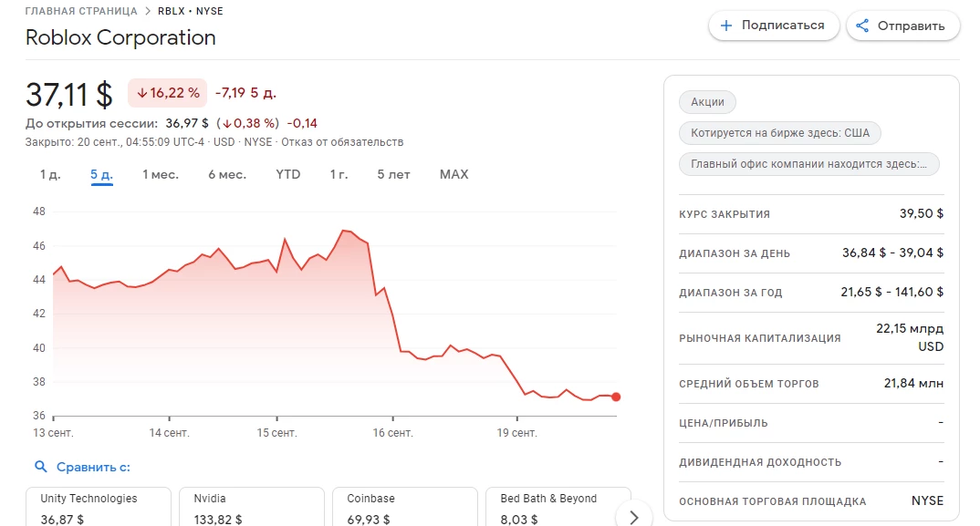
Task: Switch chart to 6 мес. range
Action: pyautogui.click(x=227, y=175)
